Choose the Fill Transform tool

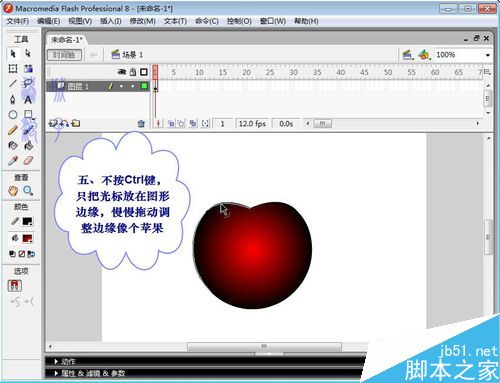(28, 69)
